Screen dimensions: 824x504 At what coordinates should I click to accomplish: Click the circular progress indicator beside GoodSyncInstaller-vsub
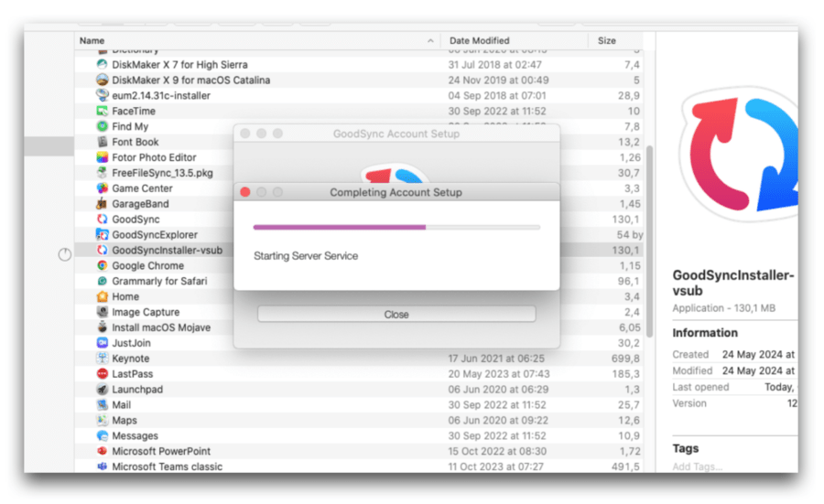[65, 254]
